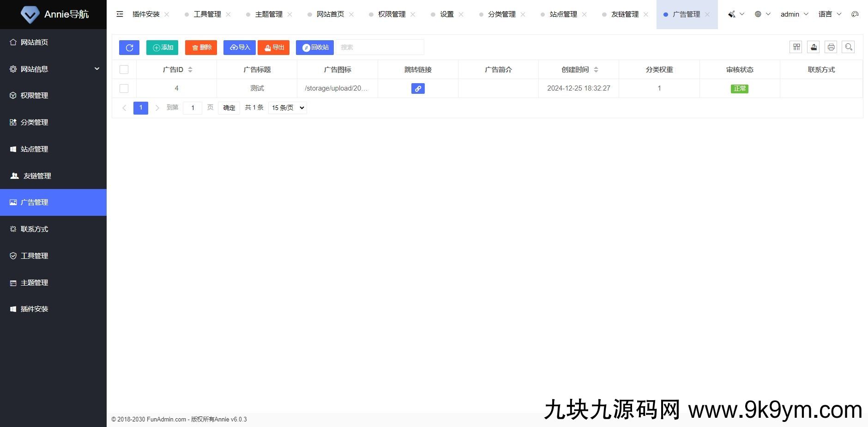The image size is (868, 427).
Task: Click the orange 删除 button
Action: pos(201,48)
